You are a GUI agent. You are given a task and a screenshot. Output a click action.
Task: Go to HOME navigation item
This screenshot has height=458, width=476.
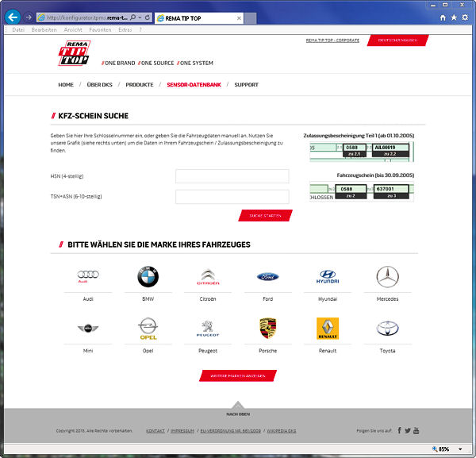[66, 85]
